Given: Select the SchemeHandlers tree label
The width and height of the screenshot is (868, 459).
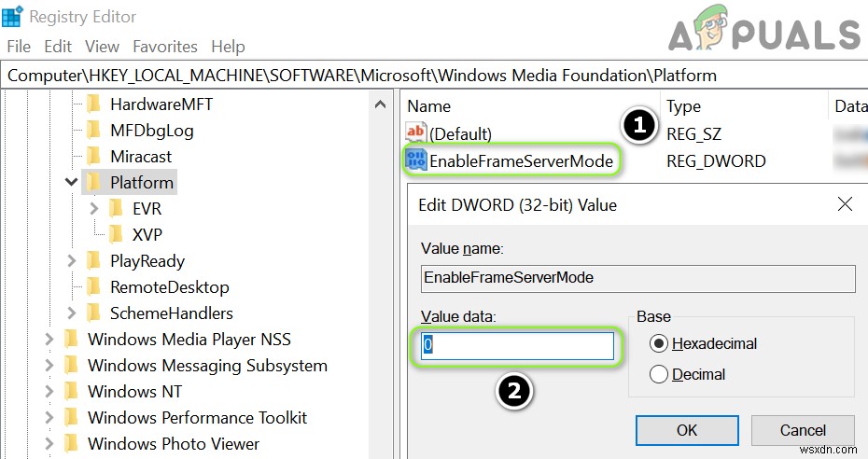Looking at the screenshot, I should click(x=171, y=313).
